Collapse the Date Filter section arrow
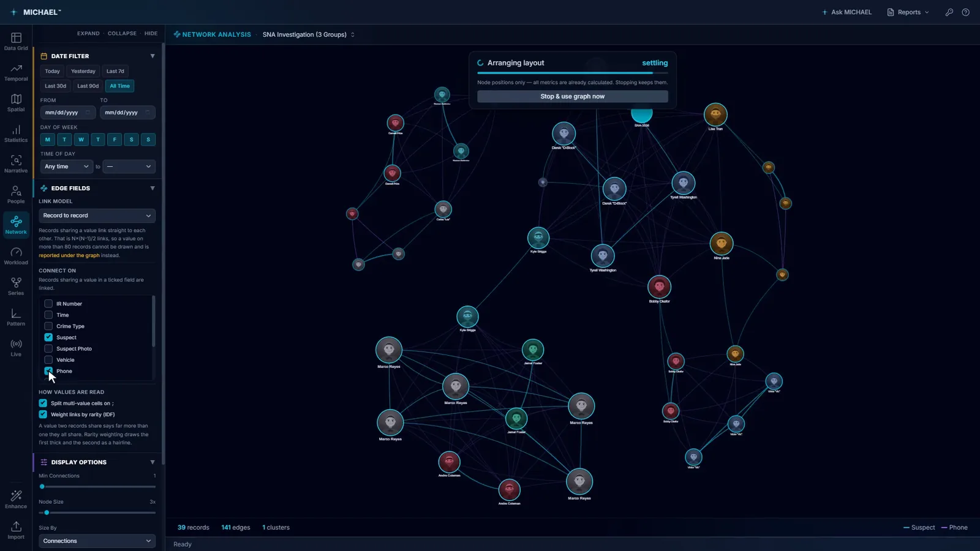The width and height of the screenshot is (980, 551). tap(153, 56)
